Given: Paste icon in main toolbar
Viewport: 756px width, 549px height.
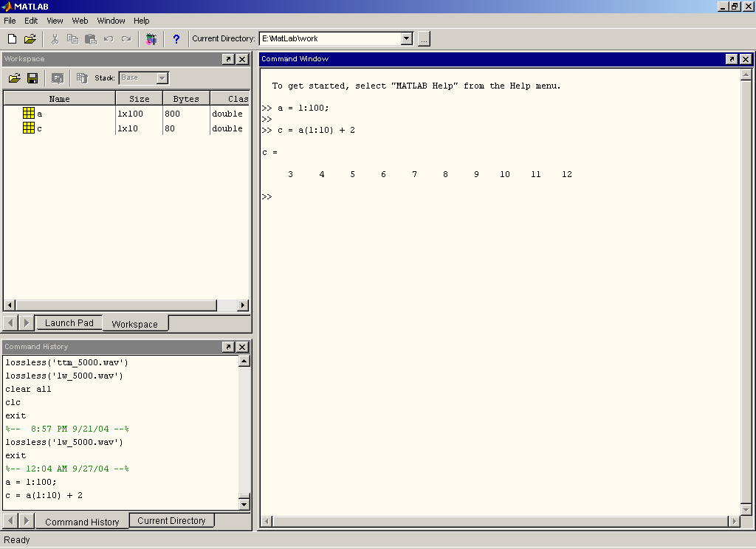Looking at the screenshot, I should click(x=91, y=39).
